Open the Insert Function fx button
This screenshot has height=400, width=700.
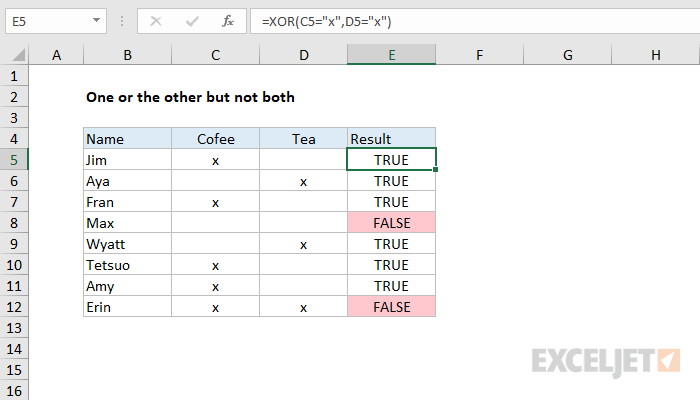(228, 21)
